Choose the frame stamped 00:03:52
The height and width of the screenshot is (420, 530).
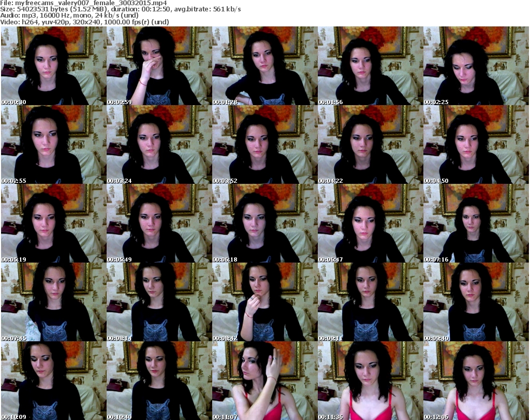[264, 144]
